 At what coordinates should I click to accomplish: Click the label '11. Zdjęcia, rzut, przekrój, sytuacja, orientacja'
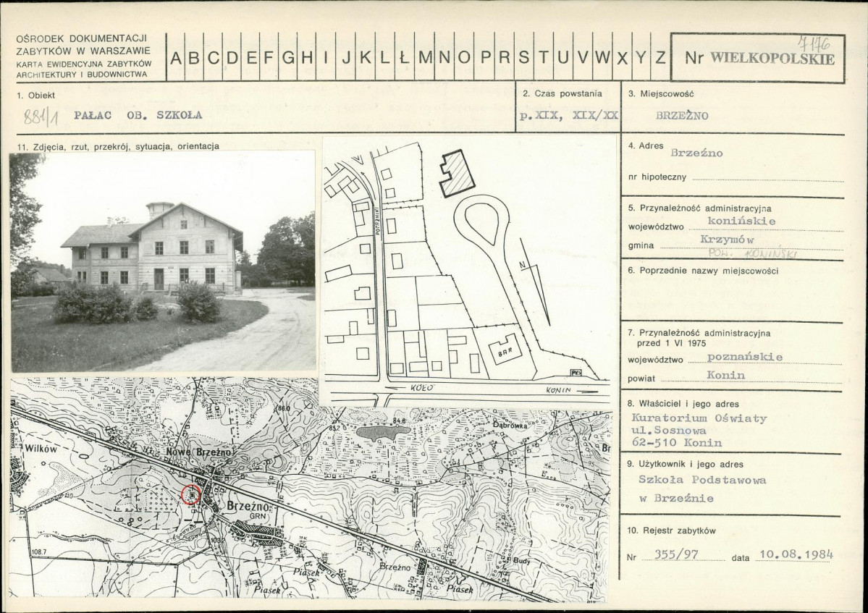(x=118, y=146)
